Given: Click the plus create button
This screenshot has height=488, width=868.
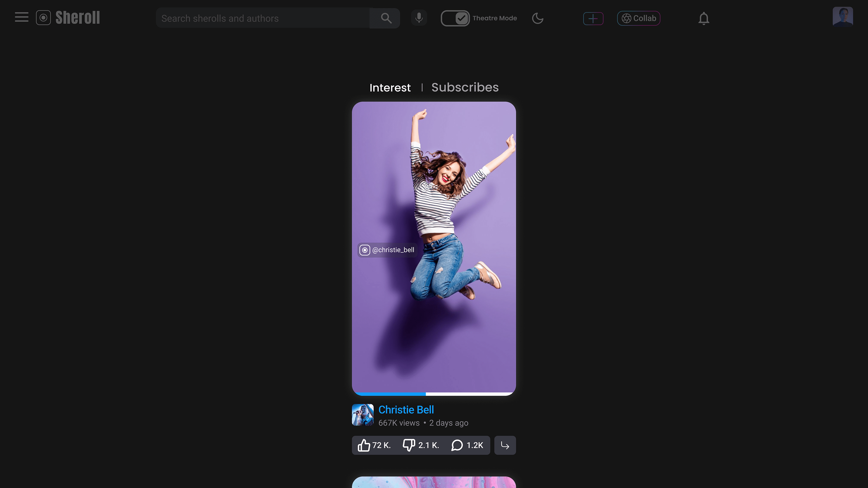Looking at the screenshot, I should coord(593,18).
